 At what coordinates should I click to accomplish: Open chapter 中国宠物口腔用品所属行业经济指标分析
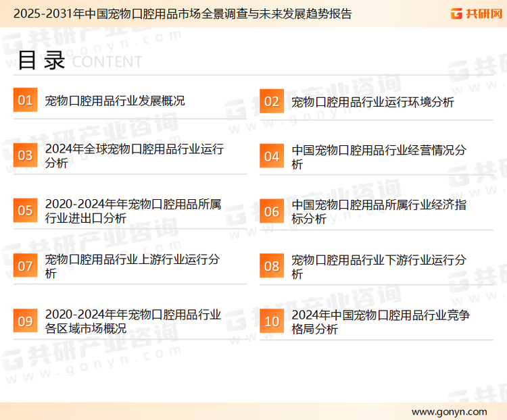tap(379, 212)
